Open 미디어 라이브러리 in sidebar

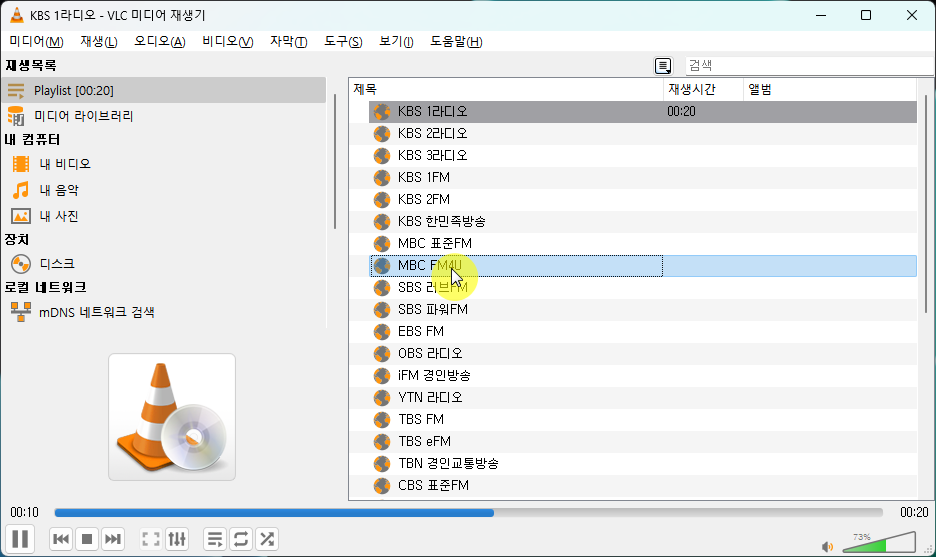[x=164, y=116]
